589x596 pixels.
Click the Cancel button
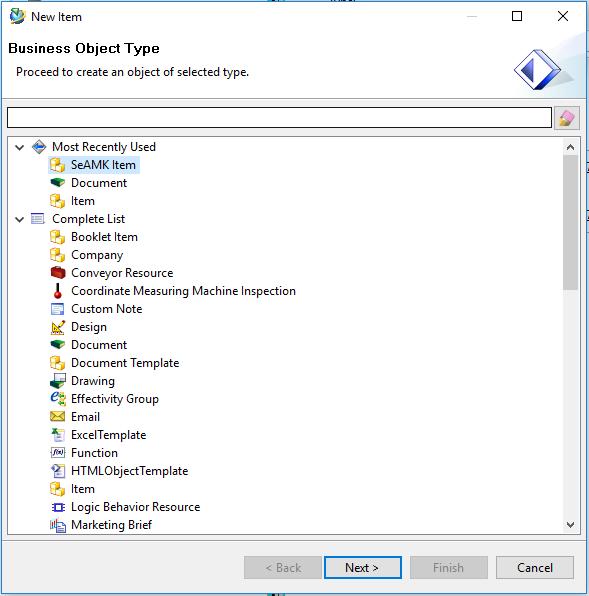coord(535,567)
